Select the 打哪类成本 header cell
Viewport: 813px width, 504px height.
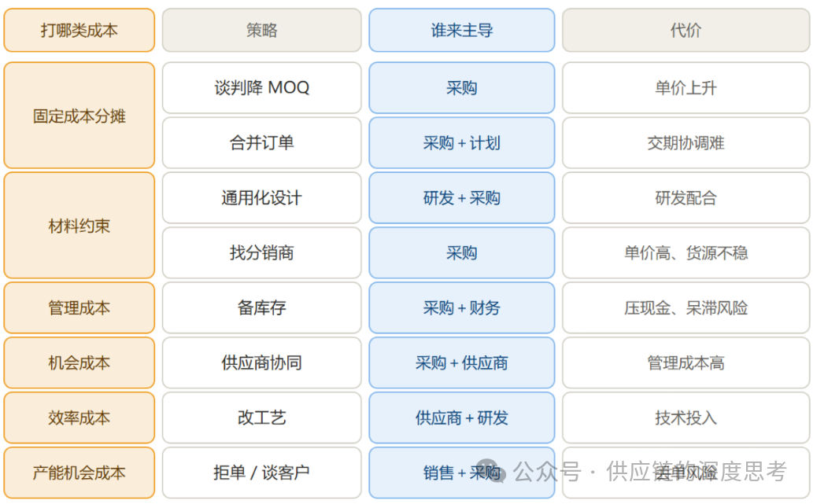click(79, 30)
